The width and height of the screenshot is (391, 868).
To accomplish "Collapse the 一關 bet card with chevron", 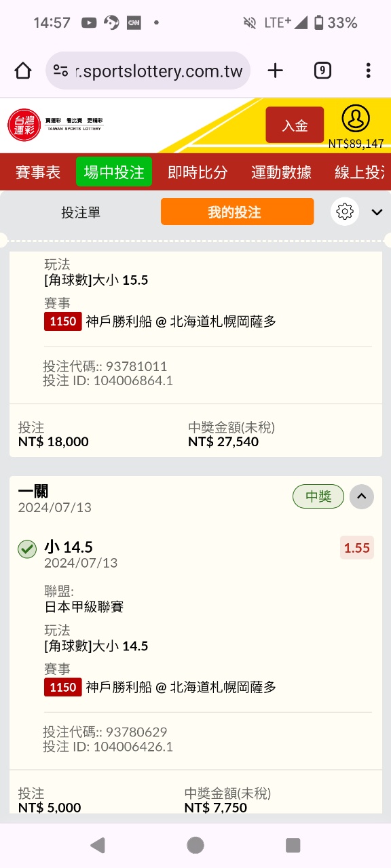I will point(361,497).
